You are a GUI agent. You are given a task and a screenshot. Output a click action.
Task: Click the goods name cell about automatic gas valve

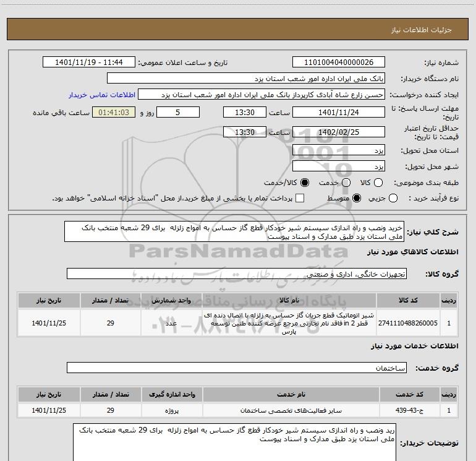tap(289, 323)
